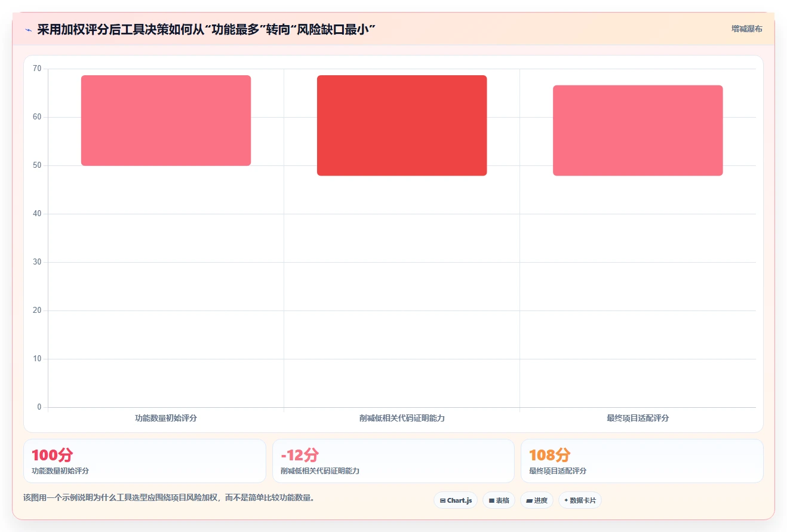Click the dark red 削减低相关代码证明能力 bar
Image resolution: width=787 pixels, height=532 pixels.
(402, 125)
